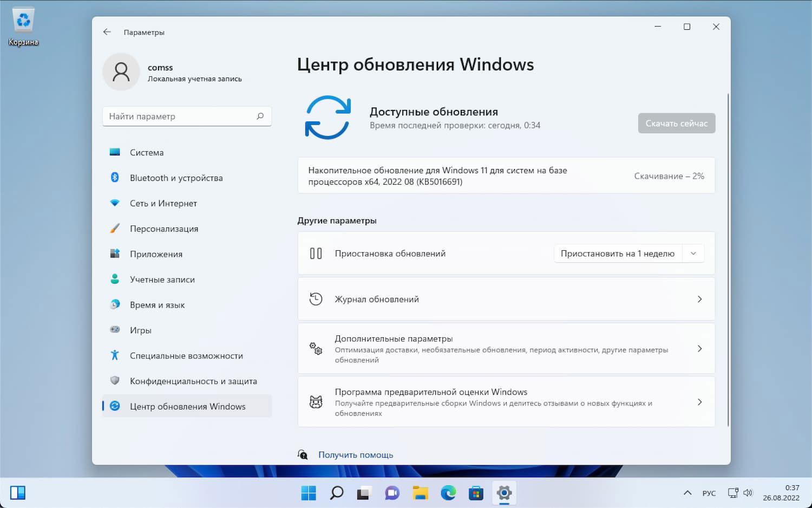Select the Специальные возможности accessibility icon
812x508 pixels.
(115, 355)
